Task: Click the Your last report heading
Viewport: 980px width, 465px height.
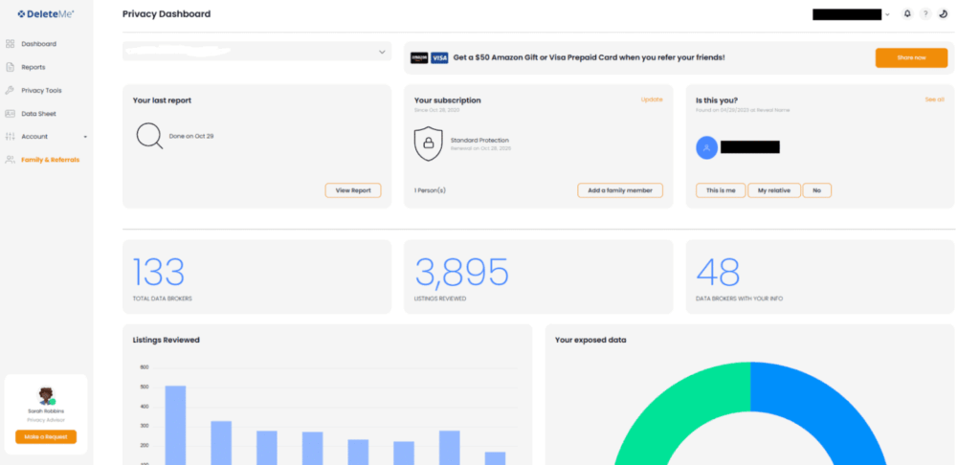Action: pyautogui.click(x=162, y=100)
